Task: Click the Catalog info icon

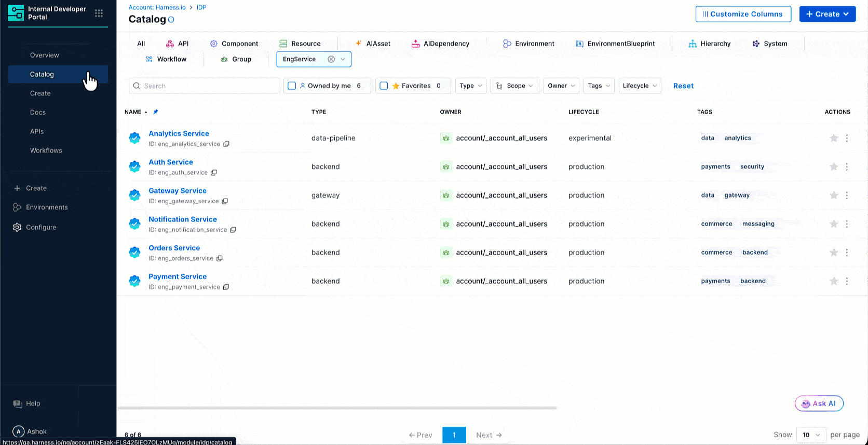Action: 171,20
